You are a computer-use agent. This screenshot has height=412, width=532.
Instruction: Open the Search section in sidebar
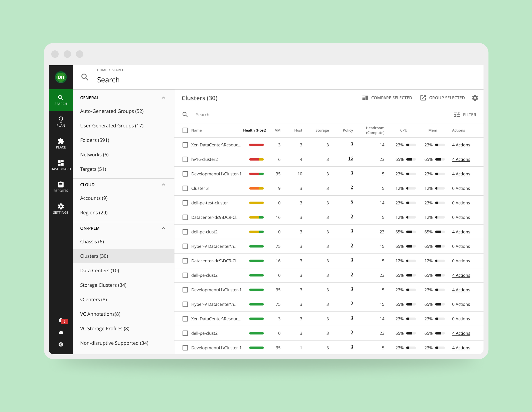(61, 100)
